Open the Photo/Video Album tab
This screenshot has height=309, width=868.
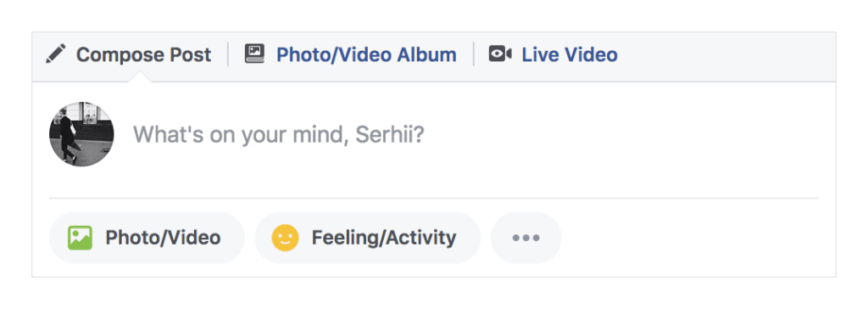coord(366,55)
